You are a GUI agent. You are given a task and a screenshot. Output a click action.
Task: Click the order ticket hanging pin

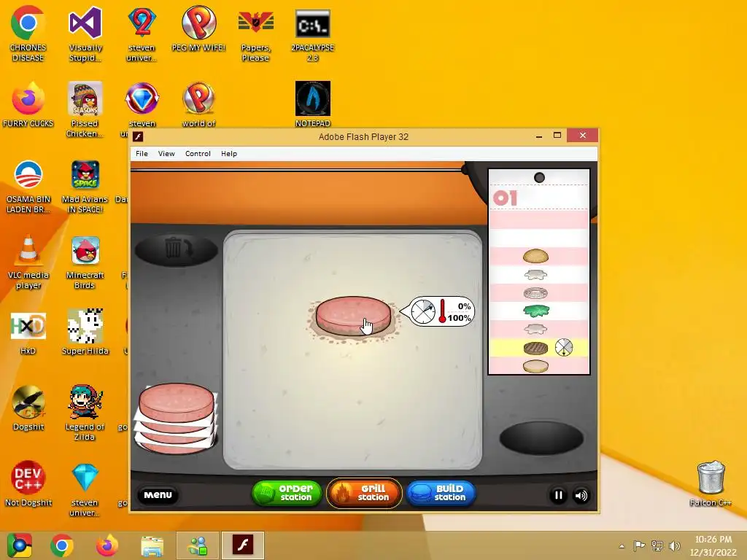point(539,178)
